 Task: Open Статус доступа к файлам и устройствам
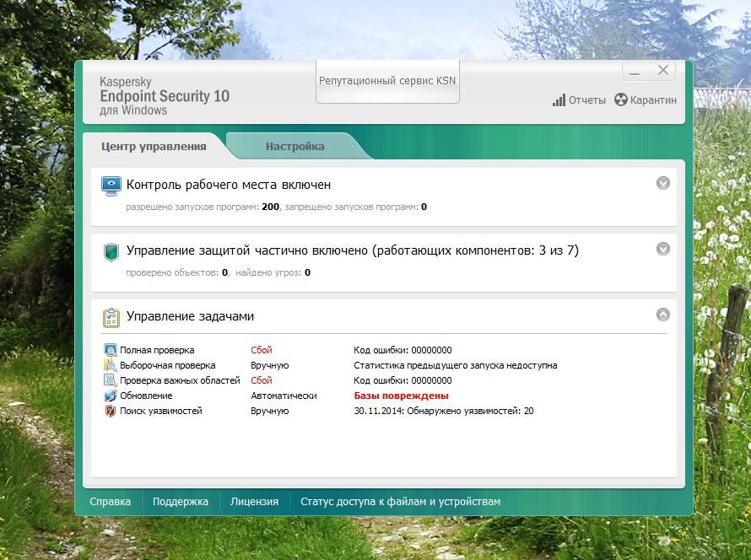pos(401,502)
